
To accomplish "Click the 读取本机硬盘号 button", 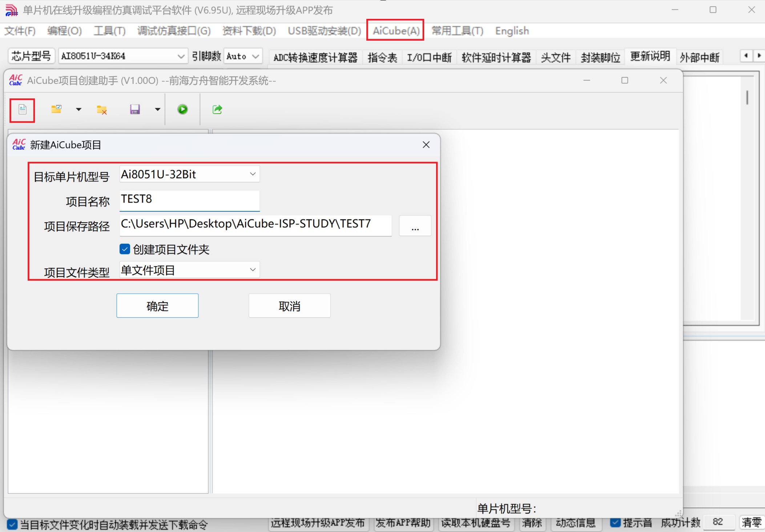I will 476,523.
